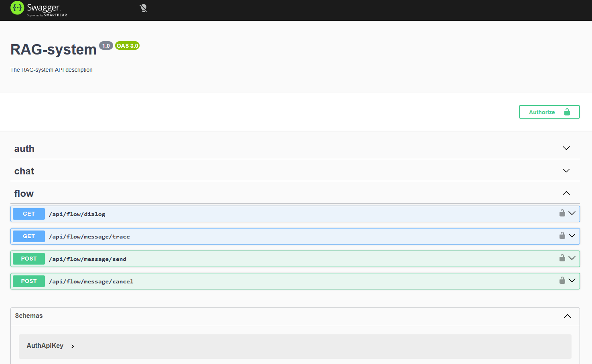Click the padlock icon inside the Authorize button
Screen dimensions: 592x364
[567, 112]
